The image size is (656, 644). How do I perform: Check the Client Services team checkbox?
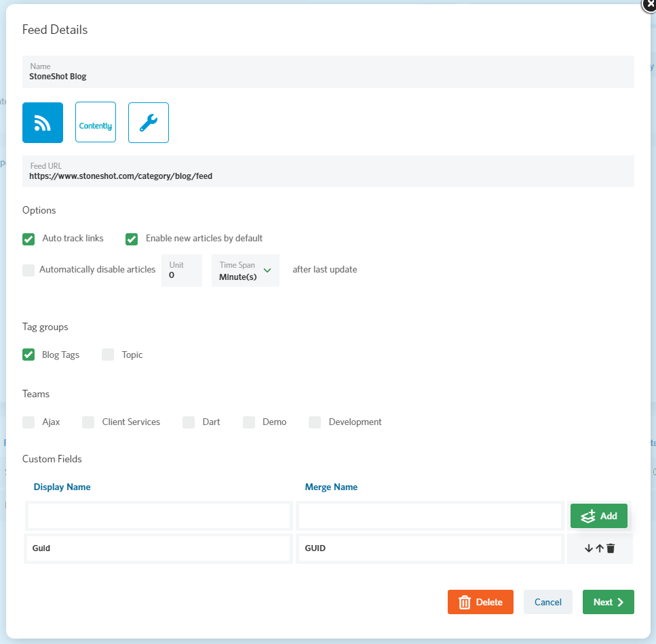(88, 422)
